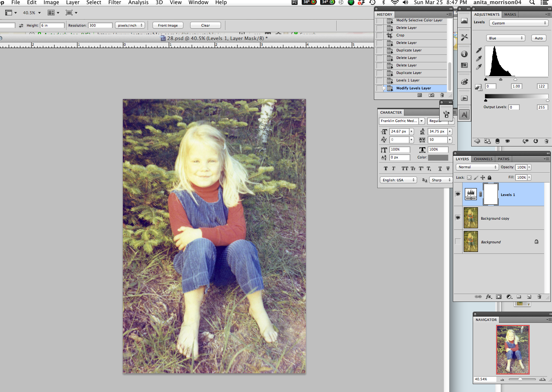Open the layer Fill slider arrow

pos(529,178)
